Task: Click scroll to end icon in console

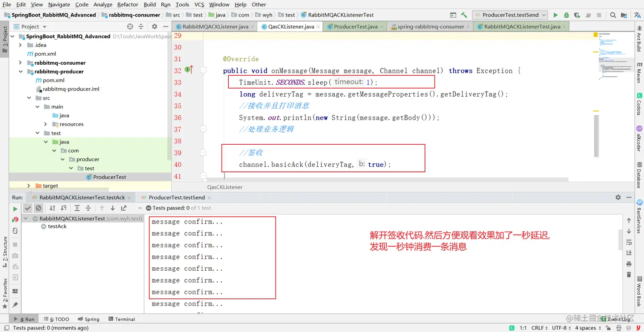Action: pyautogui.click(x=629, y=253)
